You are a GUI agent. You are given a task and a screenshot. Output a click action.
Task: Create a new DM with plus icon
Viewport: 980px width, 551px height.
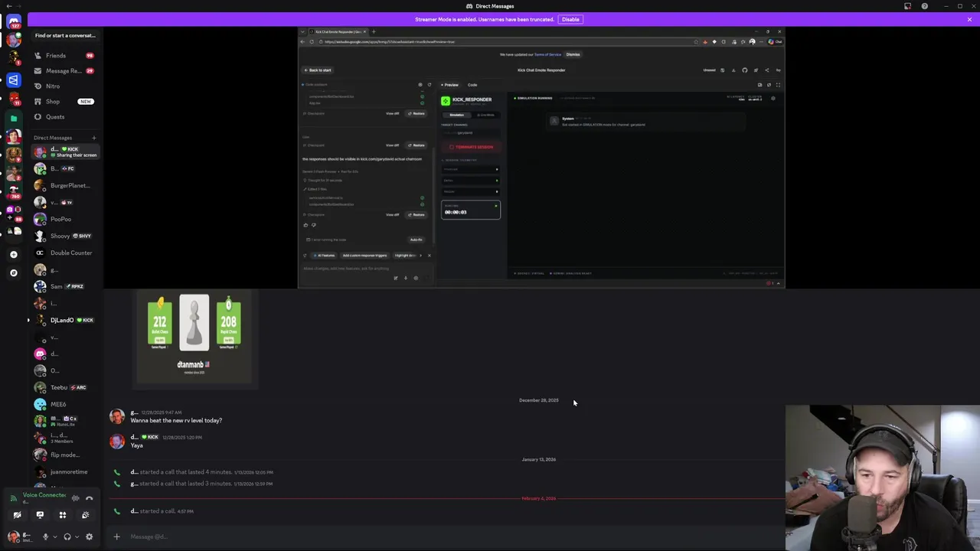point(94,138)
